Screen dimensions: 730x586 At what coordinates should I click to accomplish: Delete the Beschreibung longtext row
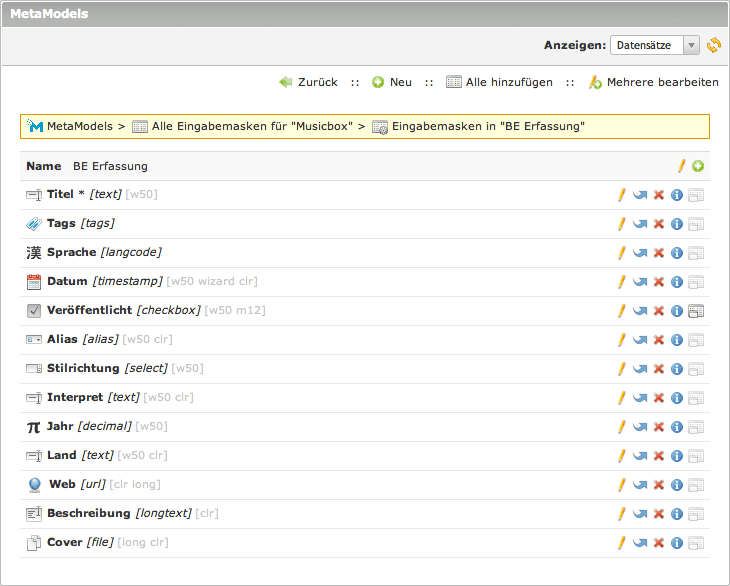pyautogui.click(x=658, y=514)
